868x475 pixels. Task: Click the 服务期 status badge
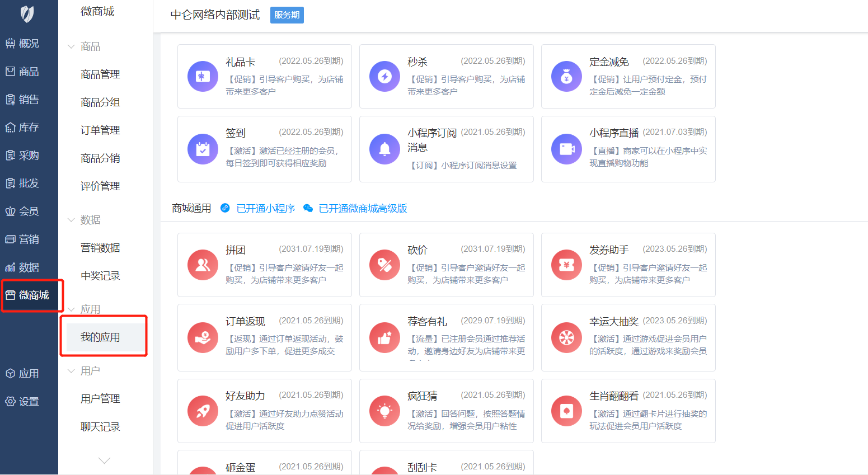(x=287, y=15)
